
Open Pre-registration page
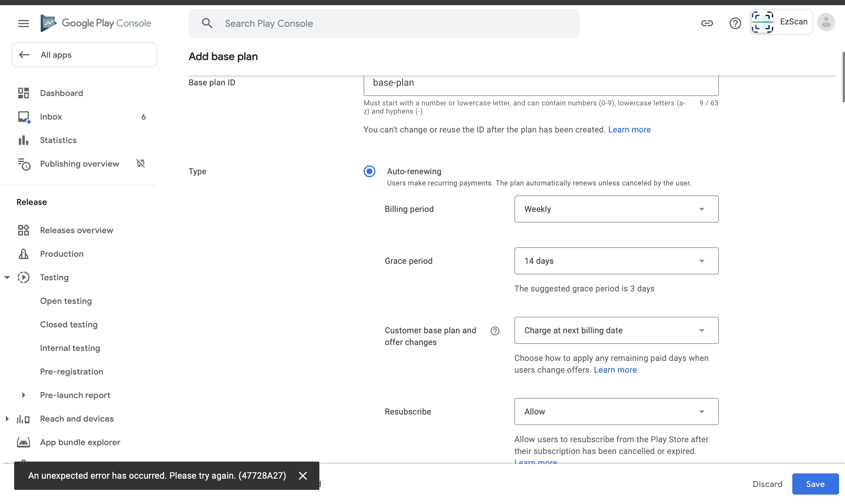coord(71,372)
